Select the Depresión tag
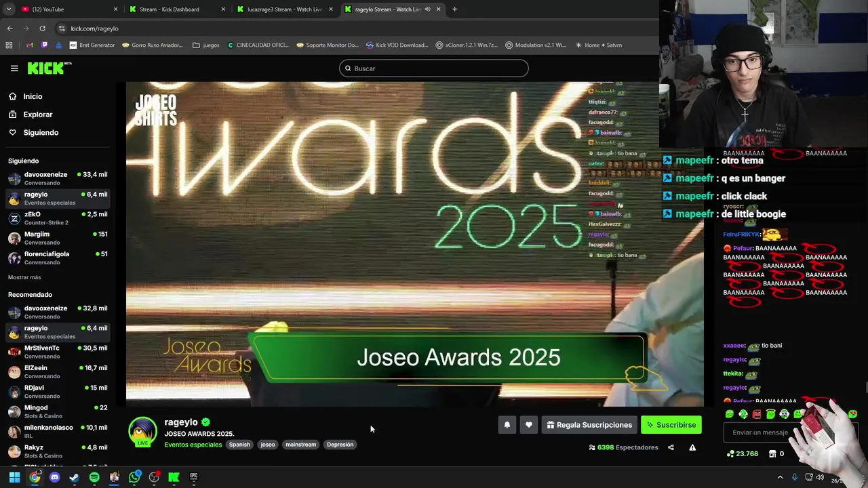The image size is (868, 488). 340,445
